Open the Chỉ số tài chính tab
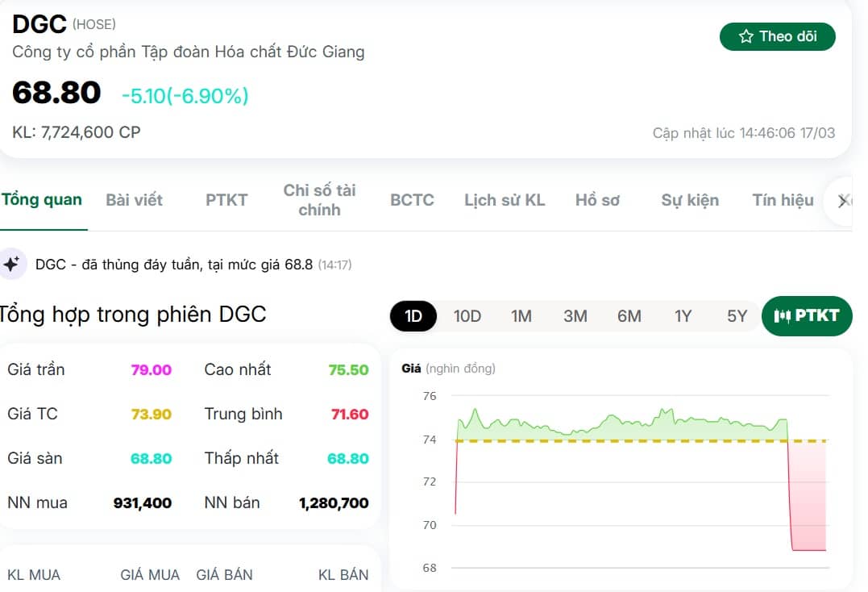The width and height of the screenshot is (868, 592). click(319, 200)
